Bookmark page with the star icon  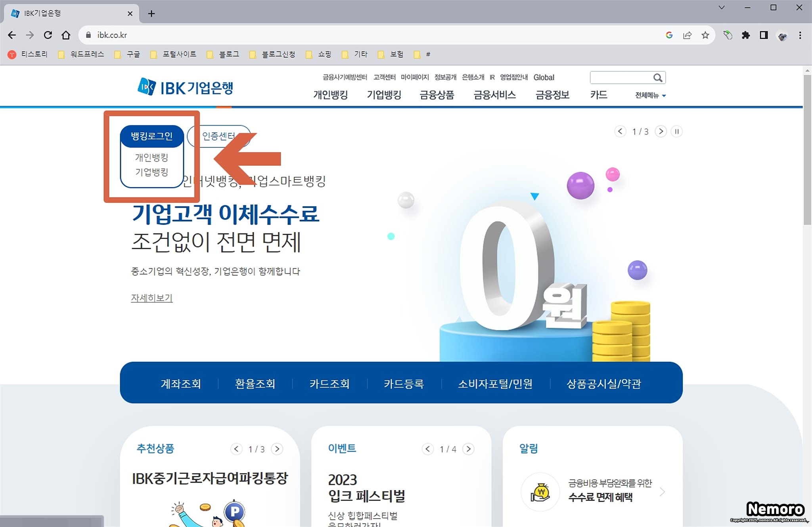pyautogui.click(x=705, y=35)
